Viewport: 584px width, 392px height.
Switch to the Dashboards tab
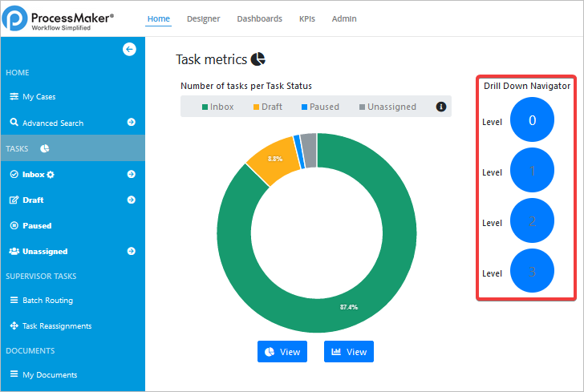260,18
